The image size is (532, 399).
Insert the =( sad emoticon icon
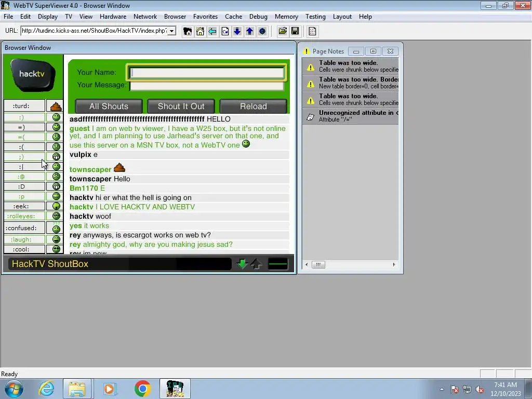(56, 137)
